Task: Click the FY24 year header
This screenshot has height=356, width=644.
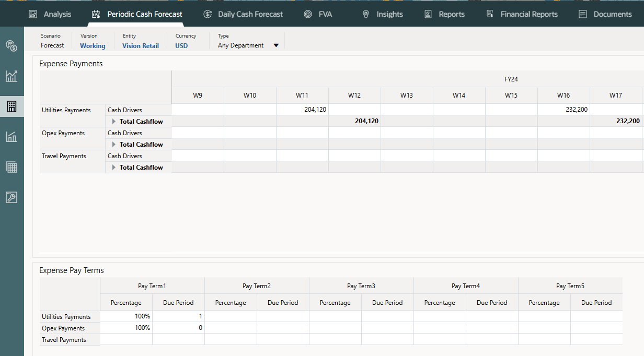Action: click(x=511, y=79)
